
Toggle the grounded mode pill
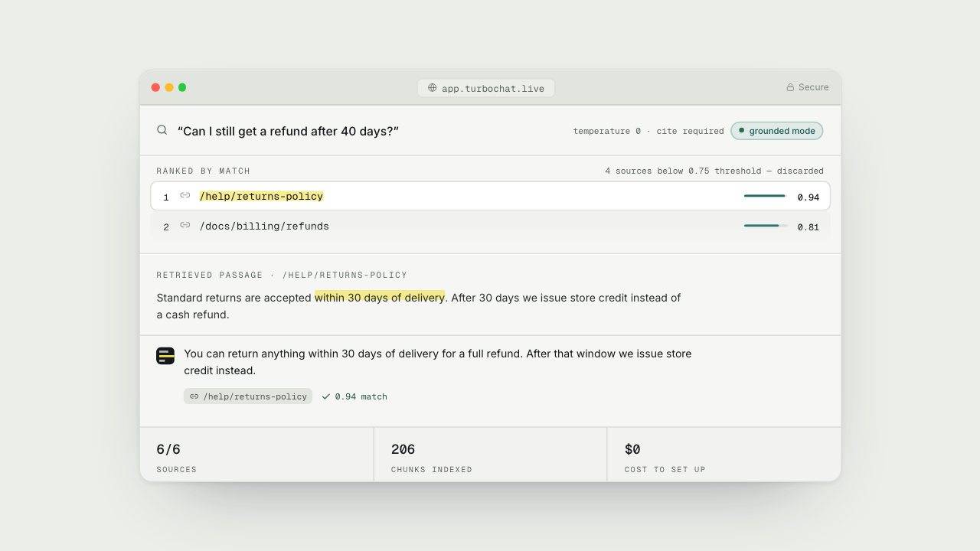776,131
